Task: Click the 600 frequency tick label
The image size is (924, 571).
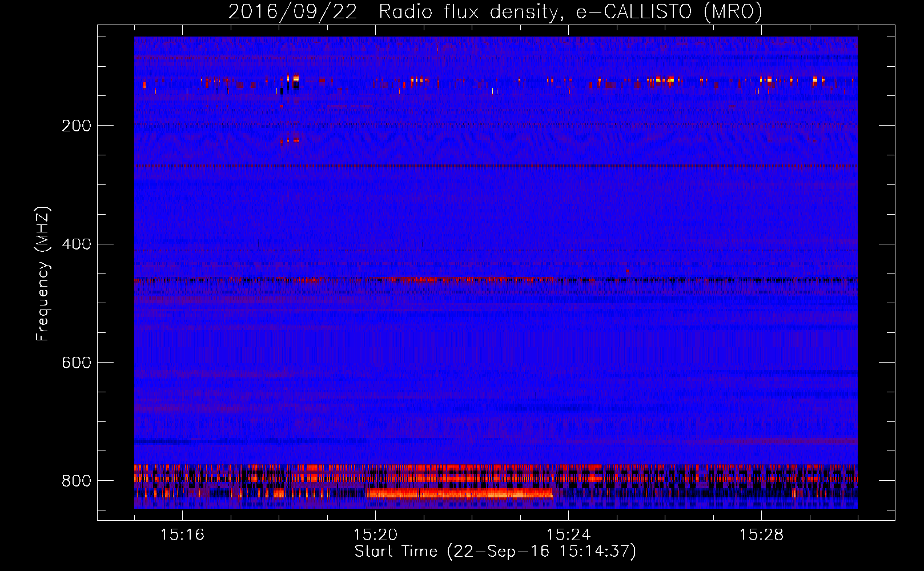Action: tap(77, 363)
